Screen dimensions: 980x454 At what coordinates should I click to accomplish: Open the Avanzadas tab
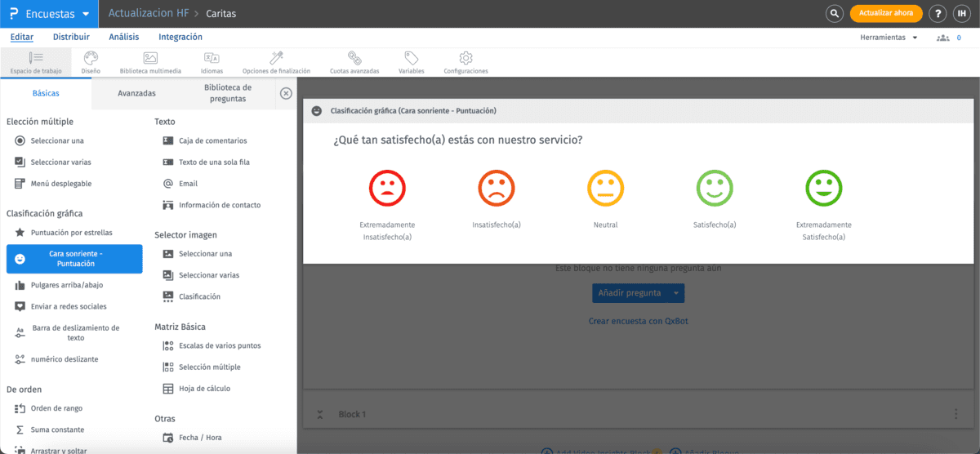tap(136, 93)
